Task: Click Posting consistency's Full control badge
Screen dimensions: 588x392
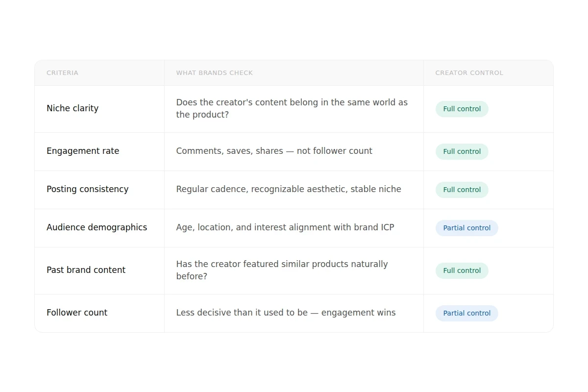Action: click(462, 190)
